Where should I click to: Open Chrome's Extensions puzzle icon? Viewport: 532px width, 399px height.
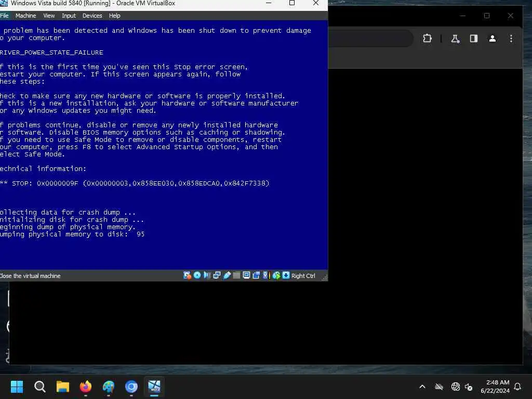[427, 38]
